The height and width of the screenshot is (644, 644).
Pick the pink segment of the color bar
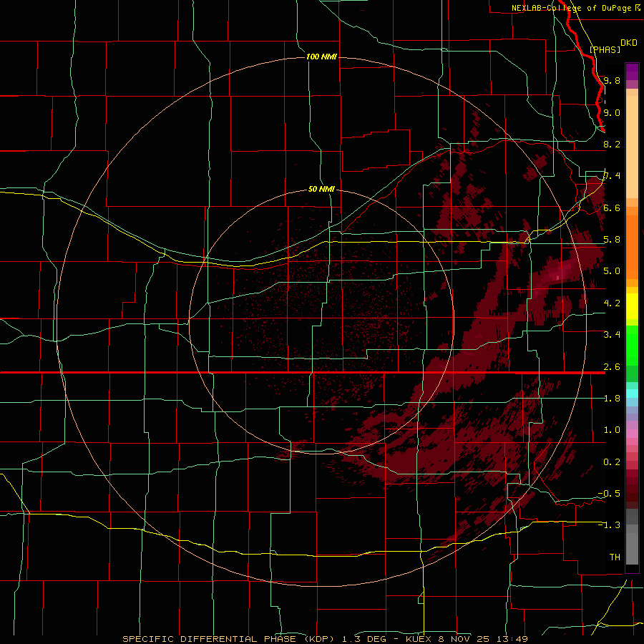click(632, 434)
